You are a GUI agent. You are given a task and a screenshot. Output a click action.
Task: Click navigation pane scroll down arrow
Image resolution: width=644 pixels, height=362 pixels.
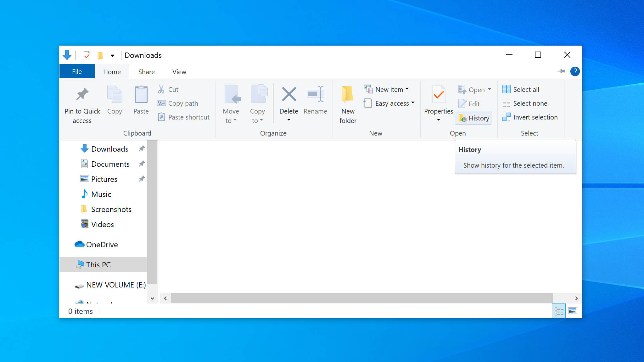point(152,298)
